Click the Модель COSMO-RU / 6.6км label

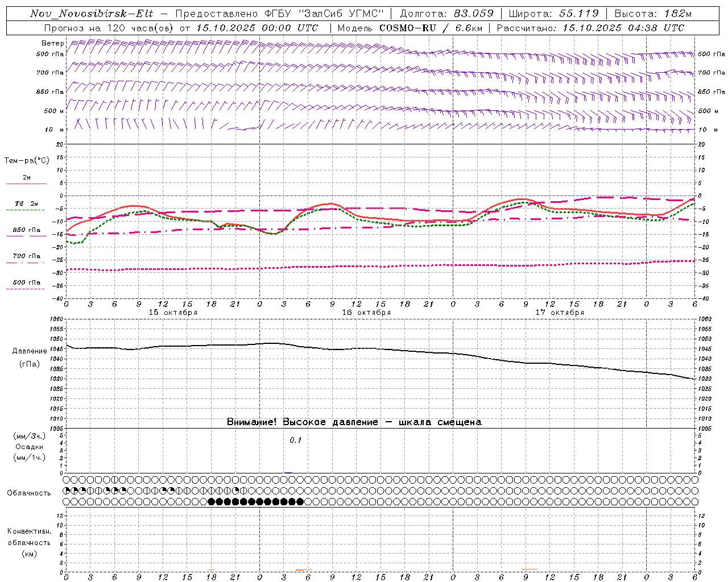pos(409,28)
